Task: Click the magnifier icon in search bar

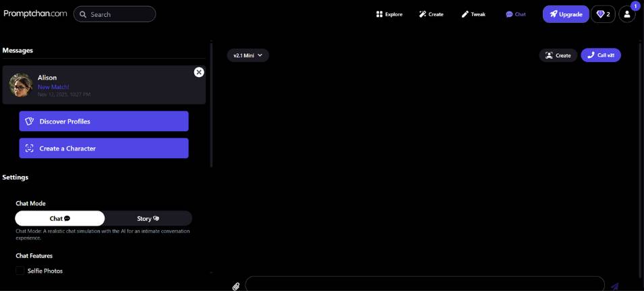Action: (83, 14)
